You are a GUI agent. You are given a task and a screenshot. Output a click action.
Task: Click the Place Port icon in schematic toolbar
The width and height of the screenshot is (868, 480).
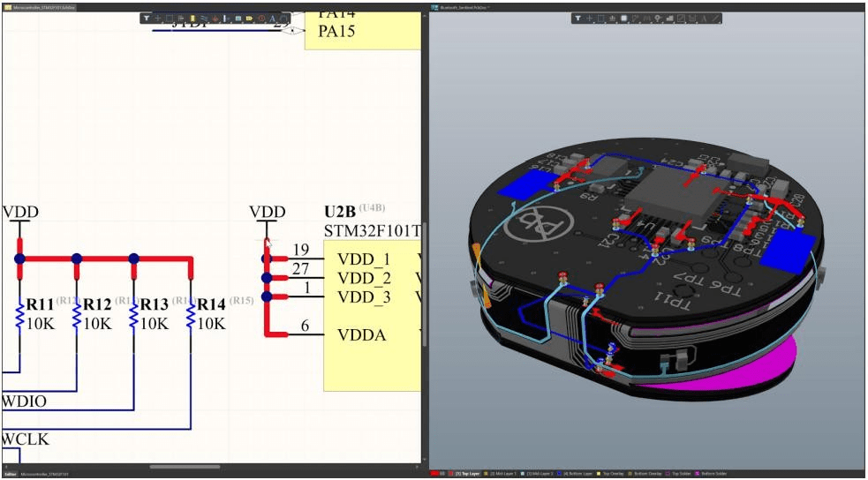(249, 19)
